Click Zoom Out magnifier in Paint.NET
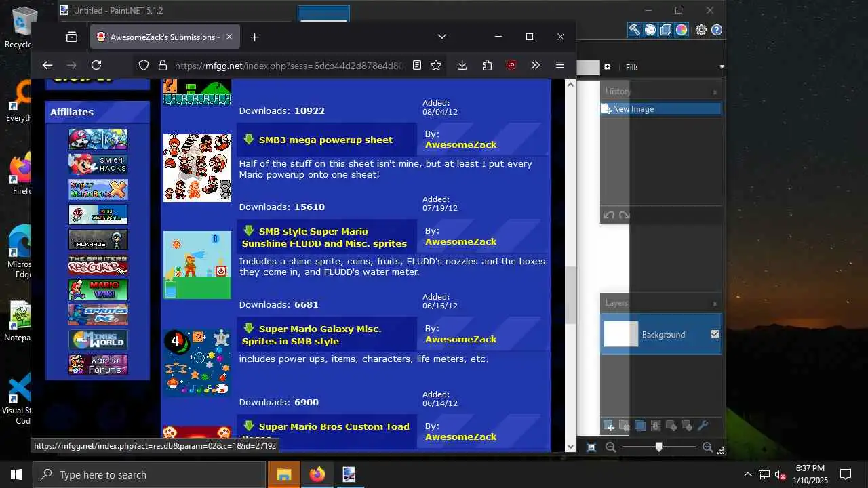This screenshot has width=868, height=488. (x=610, y=447)
